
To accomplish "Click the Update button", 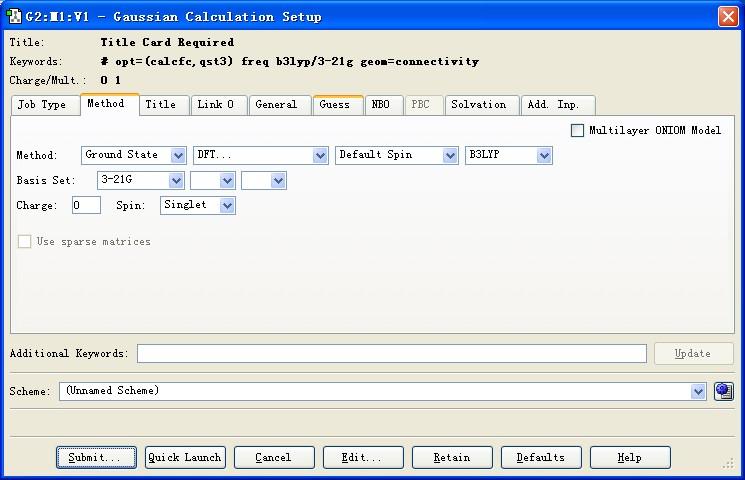I will coord(694,354).
